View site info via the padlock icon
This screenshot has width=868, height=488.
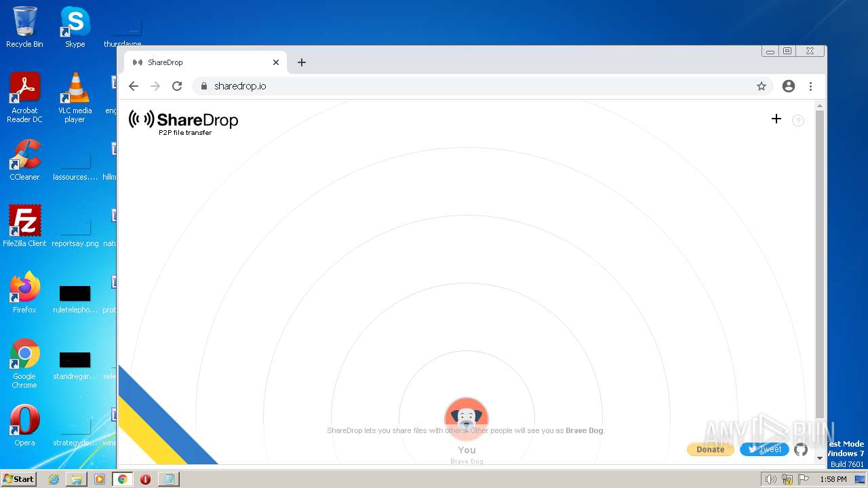[x=203, y=86]
